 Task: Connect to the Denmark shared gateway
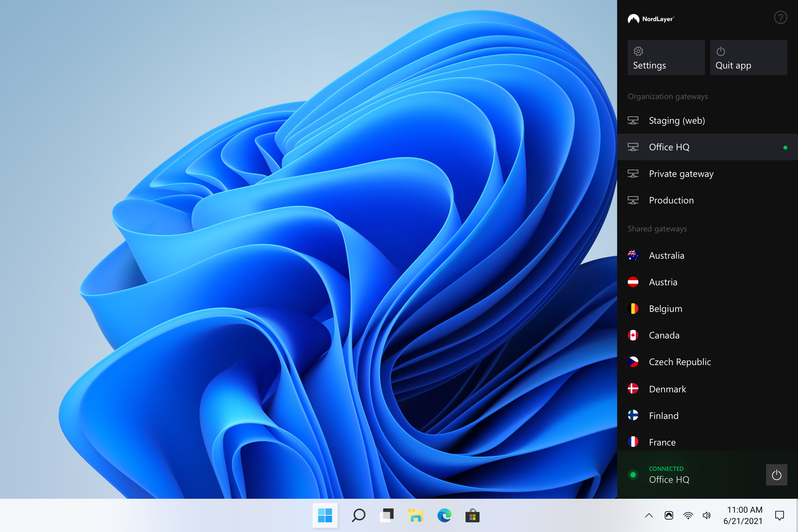tap(667, 389)
